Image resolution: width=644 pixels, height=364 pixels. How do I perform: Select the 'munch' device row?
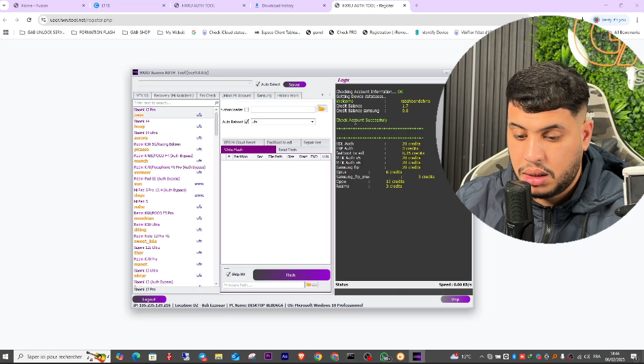(x=173, y=158)
